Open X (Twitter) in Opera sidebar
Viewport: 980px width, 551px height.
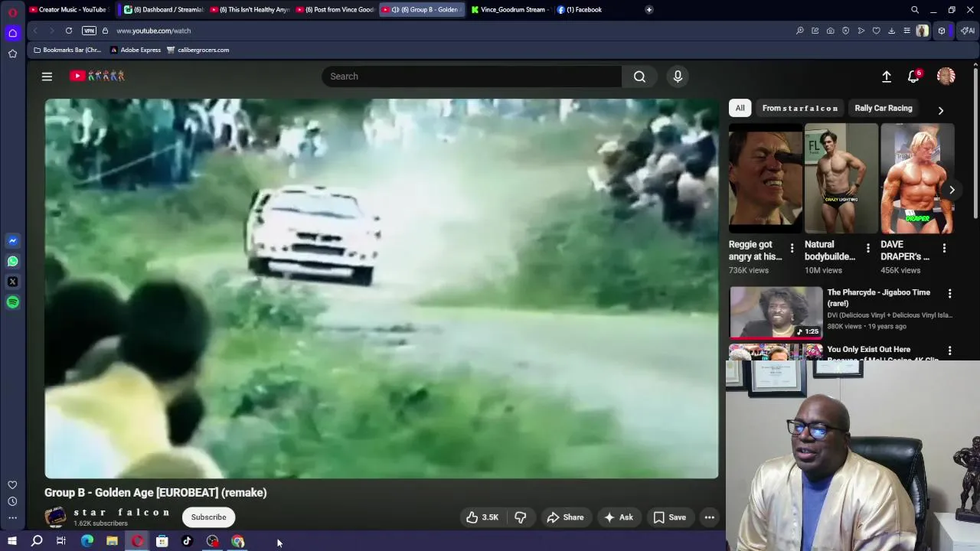pos(12,282)
